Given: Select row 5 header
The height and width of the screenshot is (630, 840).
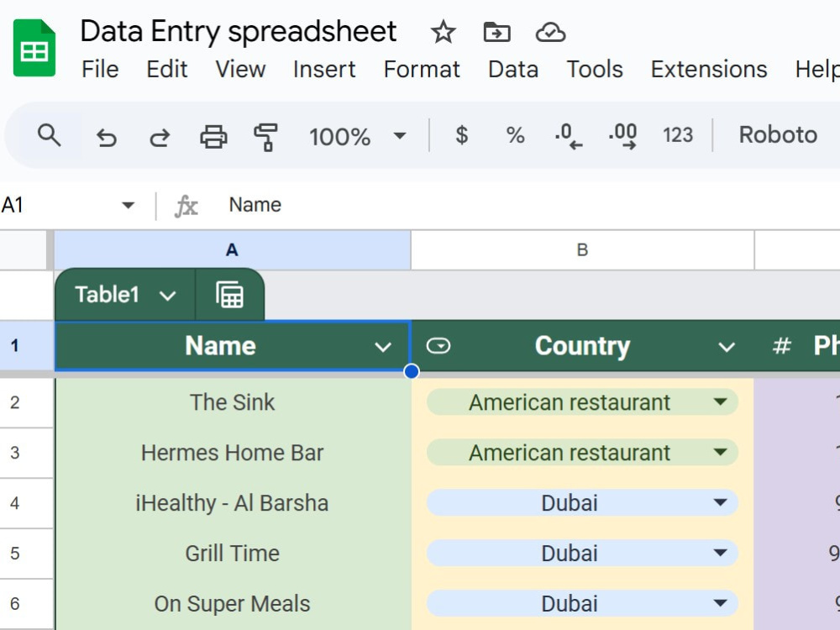Looking at the screenshot, I should coord(26,554).
